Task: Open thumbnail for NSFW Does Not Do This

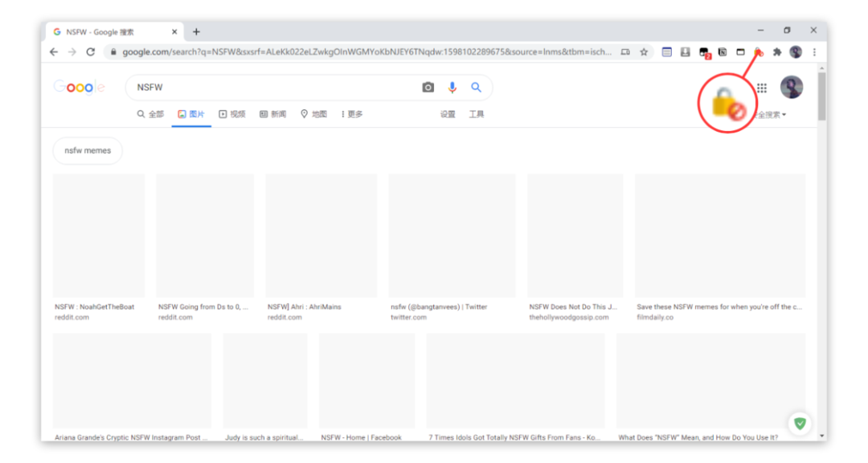Action: [x=575, y=236]
